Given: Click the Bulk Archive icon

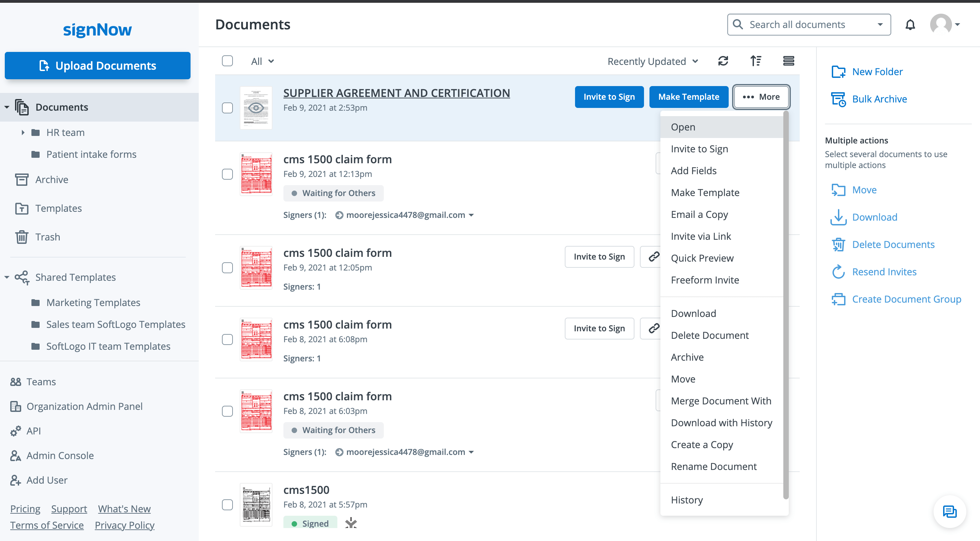Looking at the screenshot, I should click(x=838, y=99).
